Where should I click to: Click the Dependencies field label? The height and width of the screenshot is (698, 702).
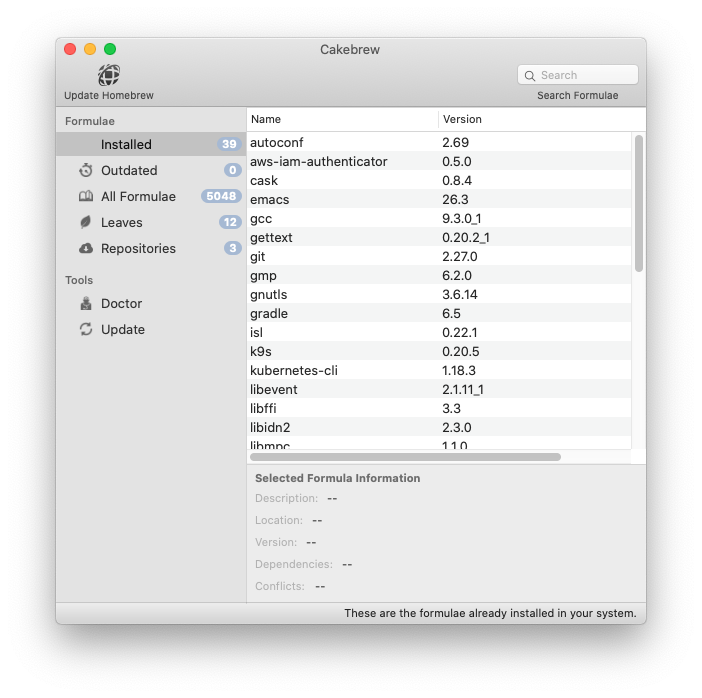click(294, 564)
